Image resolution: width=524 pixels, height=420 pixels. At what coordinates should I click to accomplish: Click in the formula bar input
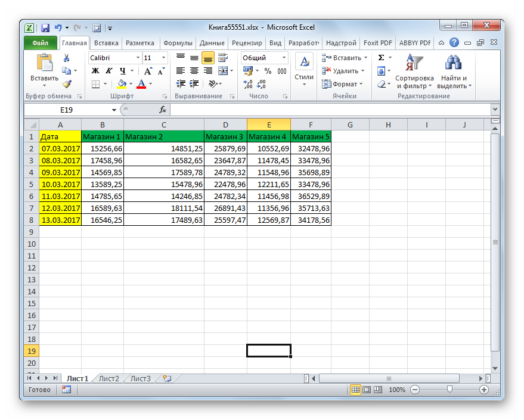pyautogui.click(x=330, y=110)
